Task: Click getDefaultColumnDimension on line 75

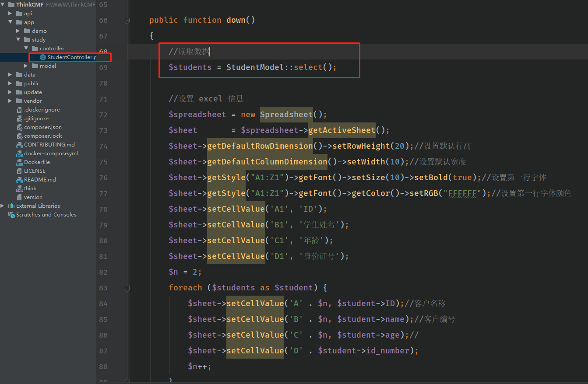Action: 267,162
